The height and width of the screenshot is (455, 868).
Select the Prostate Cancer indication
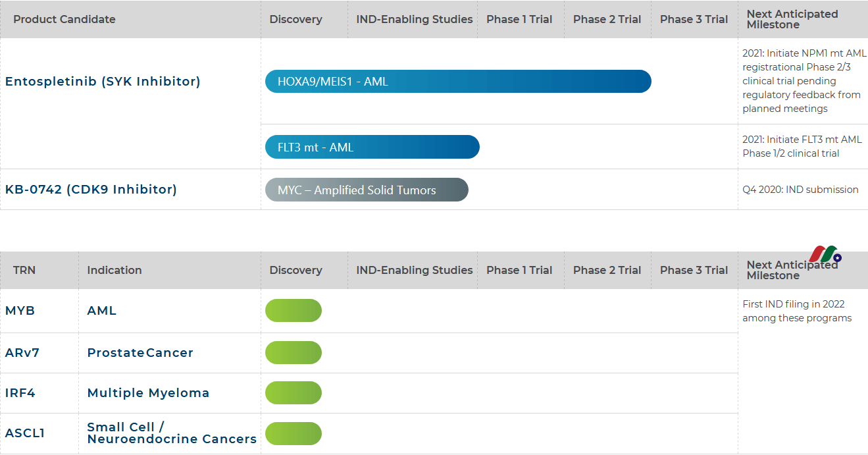click(140, 353)
